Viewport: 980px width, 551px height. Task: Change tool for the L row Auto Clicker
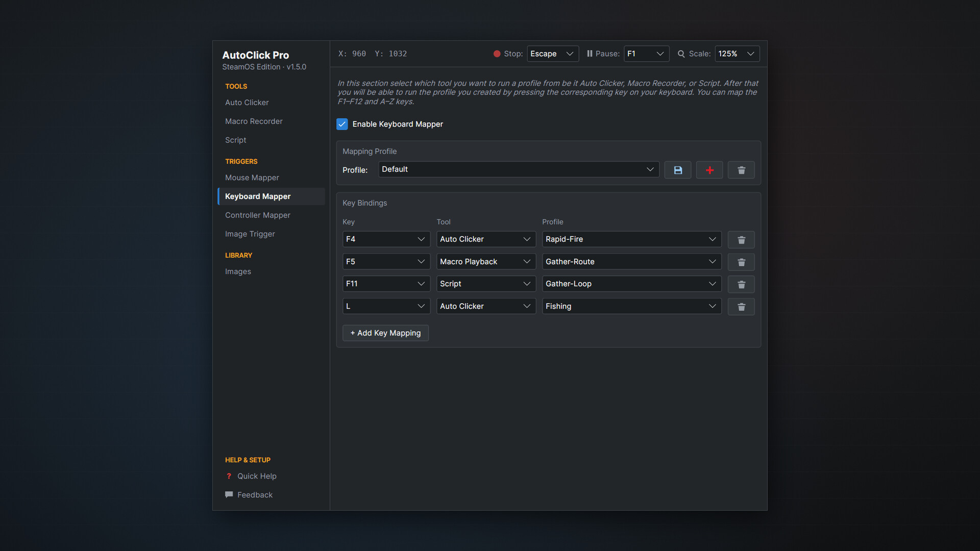pyautogui.click(x=486, y=306)
